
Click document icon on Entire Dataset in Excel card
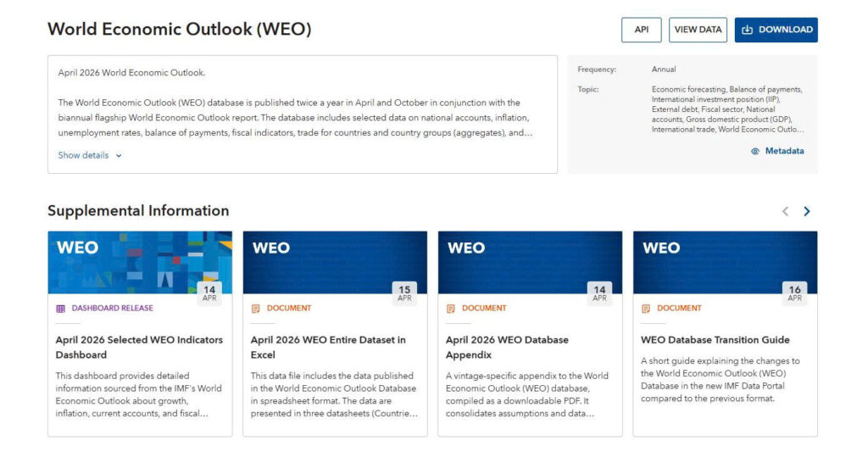click(x=255, y=309)
